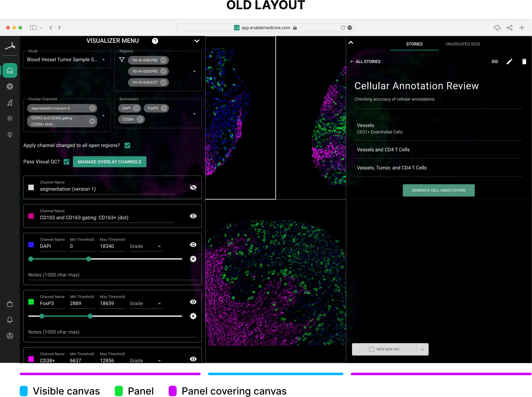This screenshot has height=397, width=532.
Task: Click the Visualizer Menu help icon
Action: [x=155, y=41]
